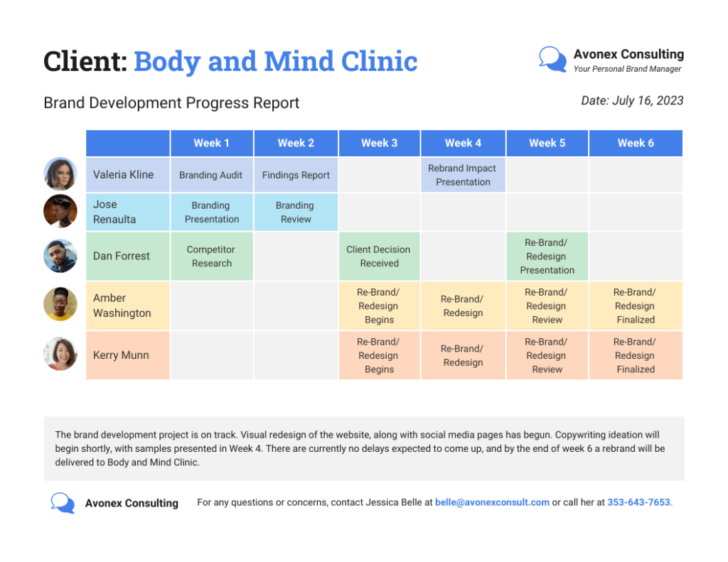Click the Client Decision Received cell
The width and height of the screenshot is (728, 562).
(x=379, y=256)
